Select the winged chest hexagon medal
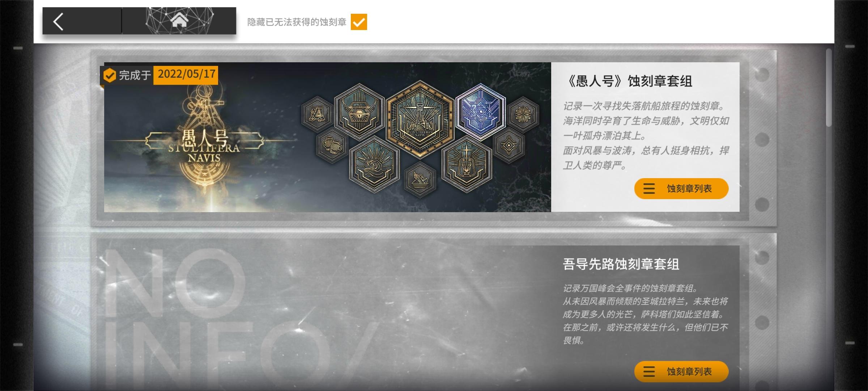The image size is (868, 391). [x=359, y=112]
